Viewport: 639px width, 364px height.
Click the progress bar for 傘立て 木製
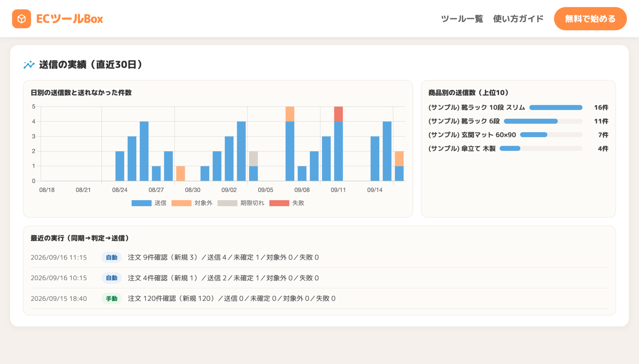coord(541,149)
